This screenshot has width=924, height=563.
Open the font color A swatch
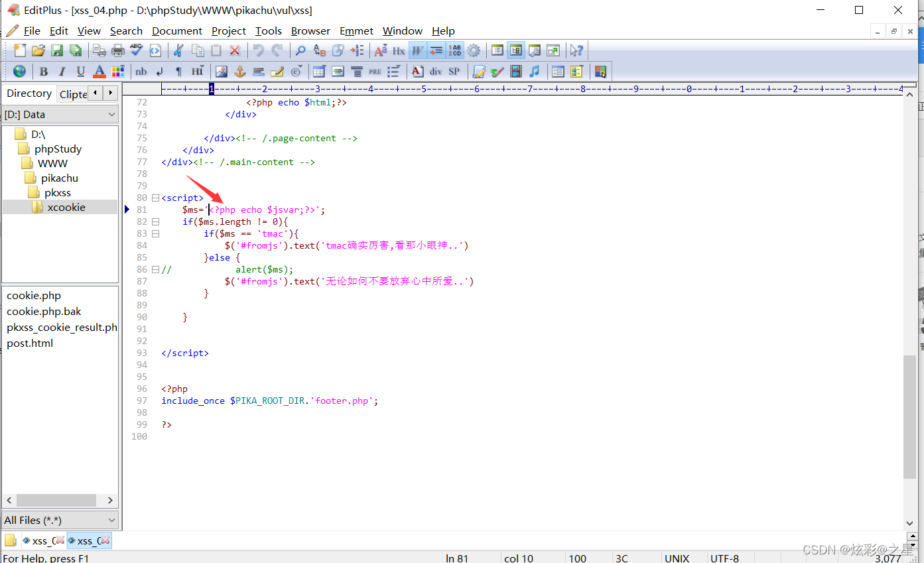pyautogui.click(x=99, y=72)
